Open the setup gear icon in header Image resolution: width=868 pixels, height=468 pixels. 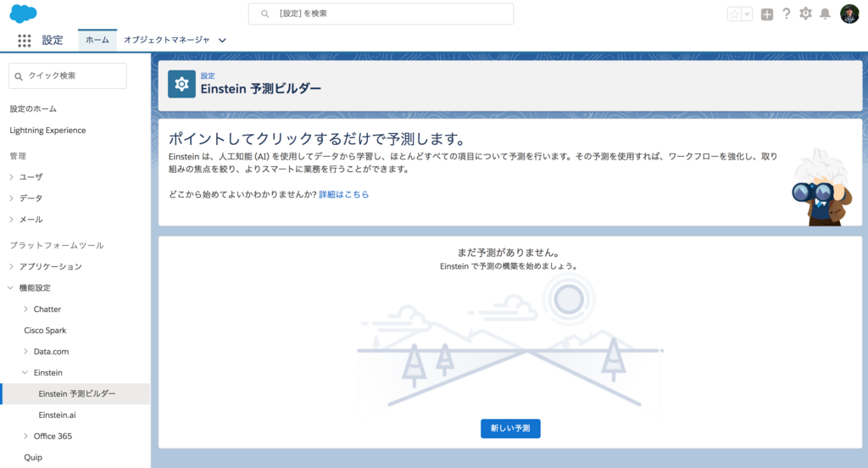click(x=805, y=14)
